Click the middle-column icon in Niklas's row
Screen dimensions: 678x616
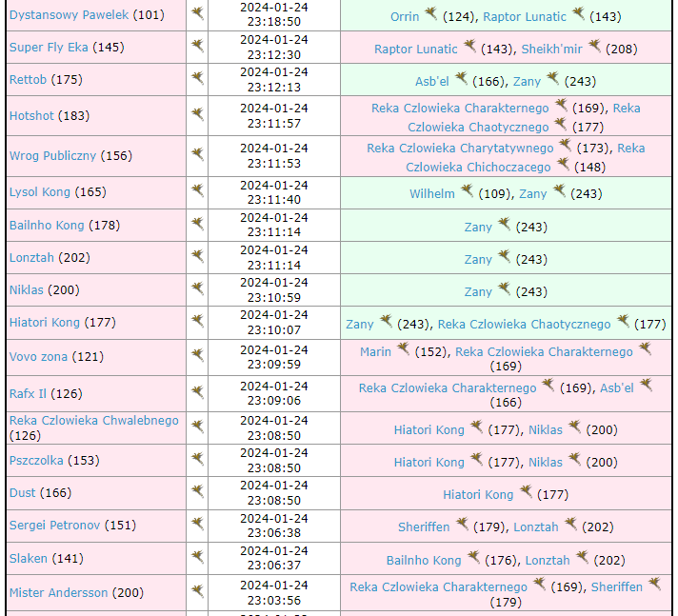click(x=197, y=289)
